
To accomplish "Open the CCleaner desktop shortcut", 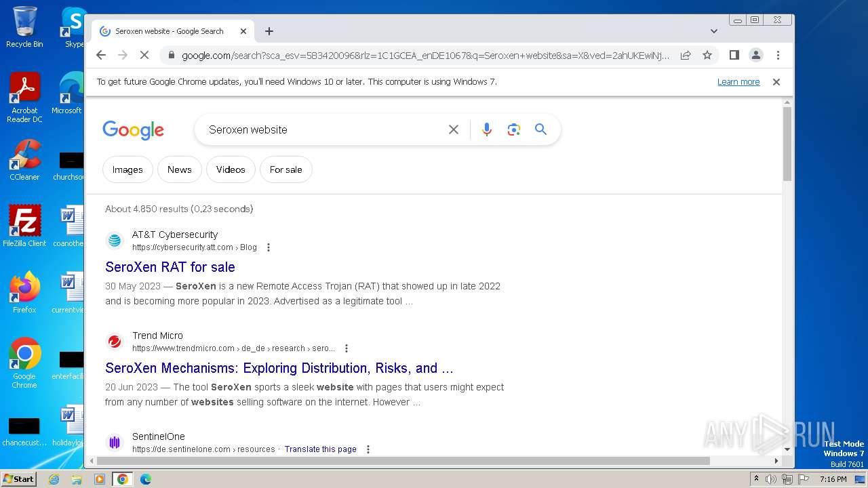I will pyautogui.click(x=24, y=160).
